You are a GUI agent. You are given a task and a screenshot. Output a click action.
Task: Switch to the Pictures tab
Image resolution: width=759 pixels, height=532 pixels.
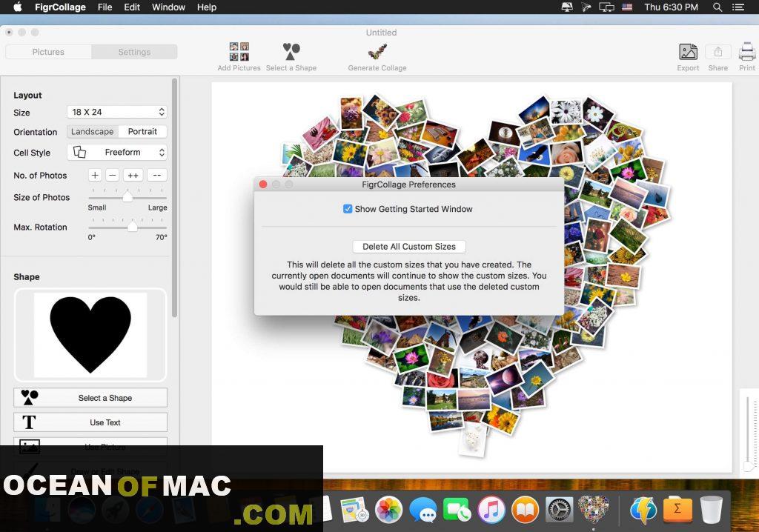tap(48, 52)
